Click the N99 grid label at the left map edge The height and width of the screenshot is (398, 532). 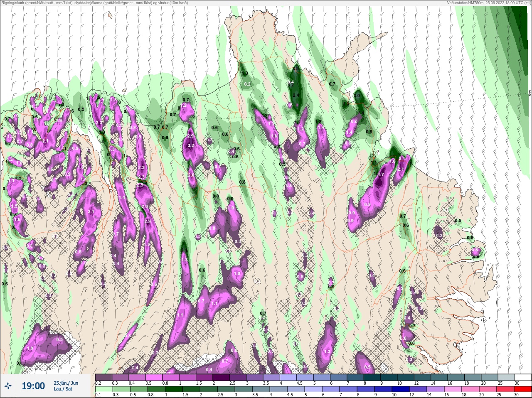(2, 125)
